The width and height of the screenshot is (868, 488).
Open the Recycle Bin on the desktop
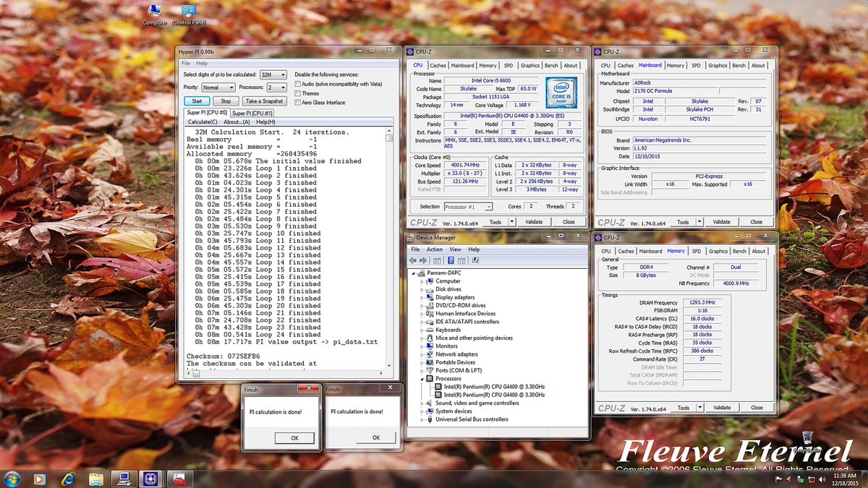tap(808, 440)
